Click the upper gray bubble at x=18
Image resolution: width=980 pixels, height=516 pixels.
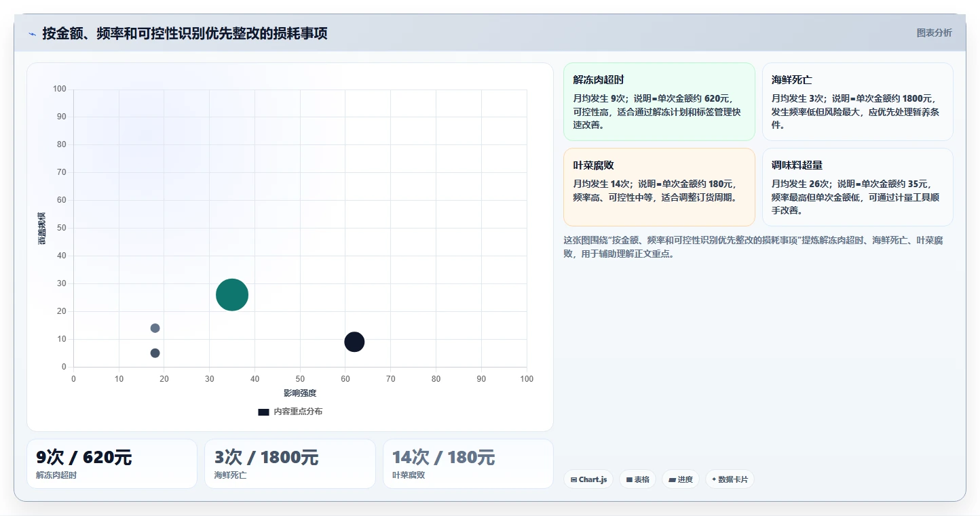click(155, 328)
